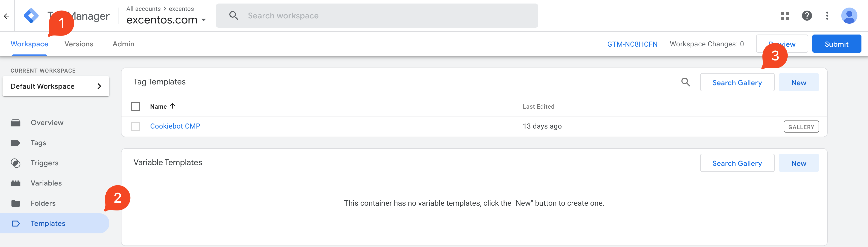Click New in Variable Templates
This screenshot has width=868, height=247.
tap(799, 163)
